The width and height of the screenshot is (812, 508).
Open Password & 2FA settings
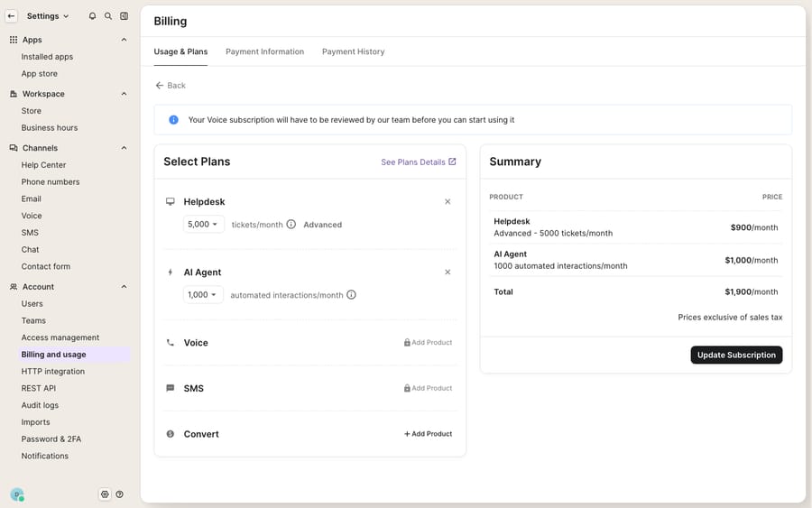[x=51, y=439]
